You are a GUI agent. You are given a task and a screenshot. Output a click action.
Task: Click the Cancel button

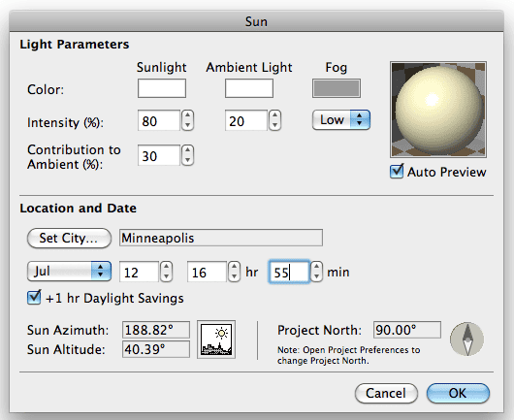click(386, 393)
